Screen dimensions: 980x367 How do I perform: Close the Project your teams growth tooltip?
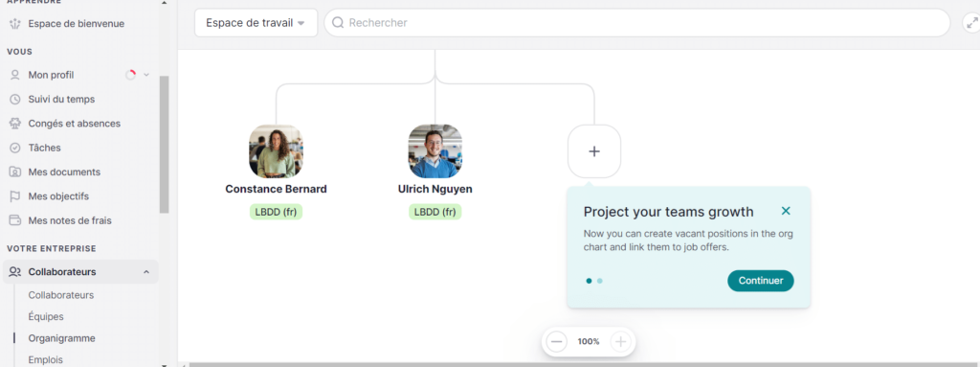click(x=786, y=211)
